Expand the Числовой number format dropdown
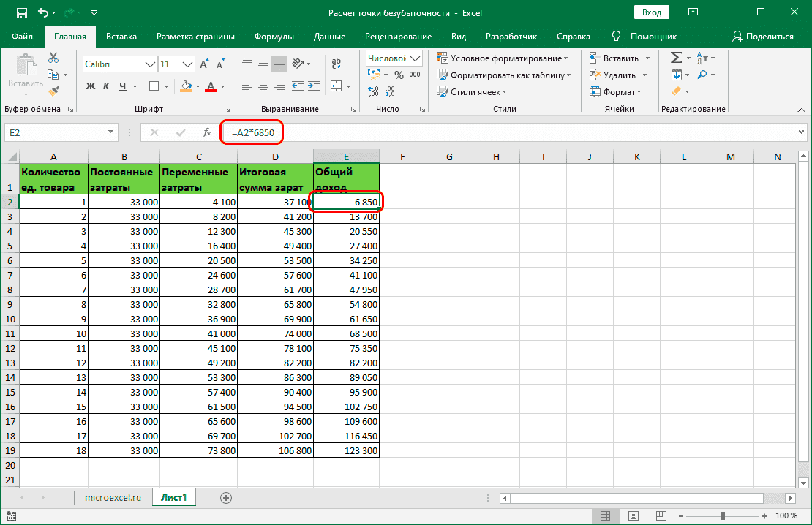Screen dimensions: 812x525 click(x=416, y=58)
